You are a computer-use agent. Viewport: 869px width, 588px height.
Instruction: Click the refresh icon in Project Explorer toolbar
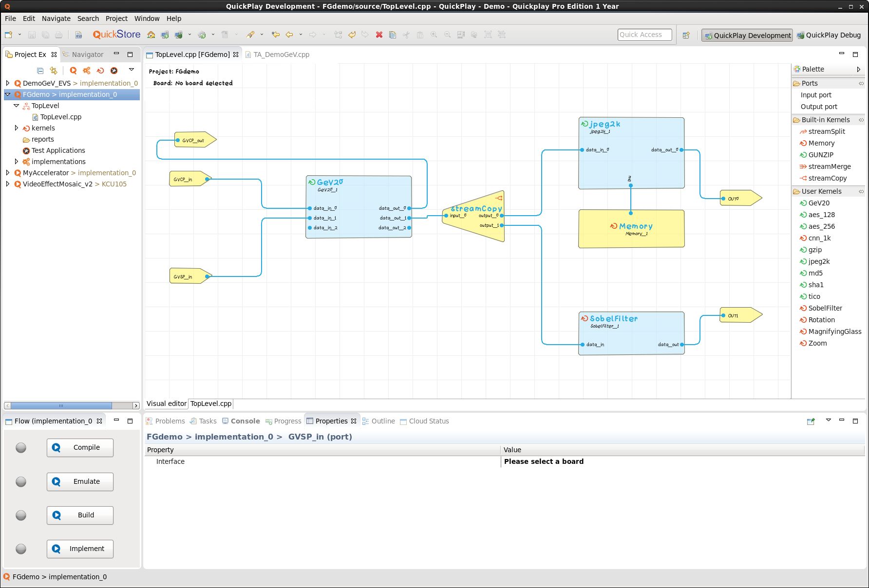[100, 70]
